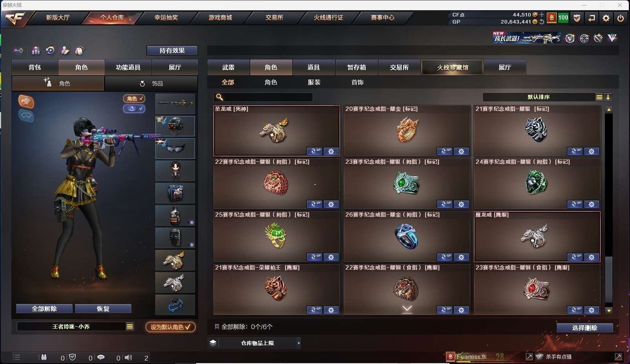
Task: Open the ranking bar-chart icon
Action: coord(36,51)
